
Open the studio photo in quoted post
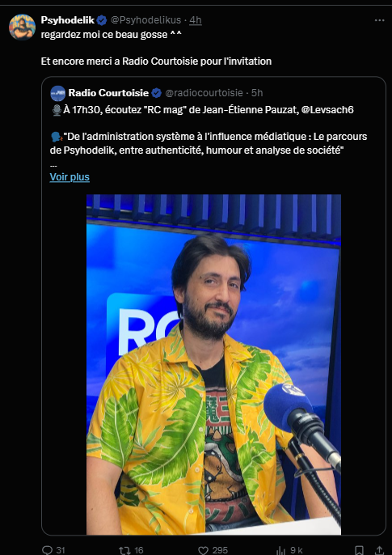[x=213, y=364]
